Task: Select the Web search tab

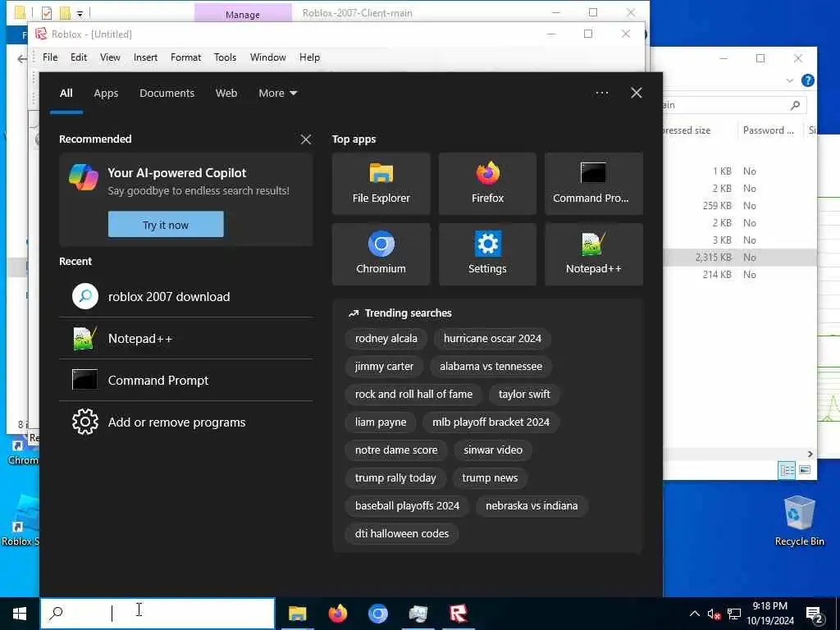Action: [226, 94]
